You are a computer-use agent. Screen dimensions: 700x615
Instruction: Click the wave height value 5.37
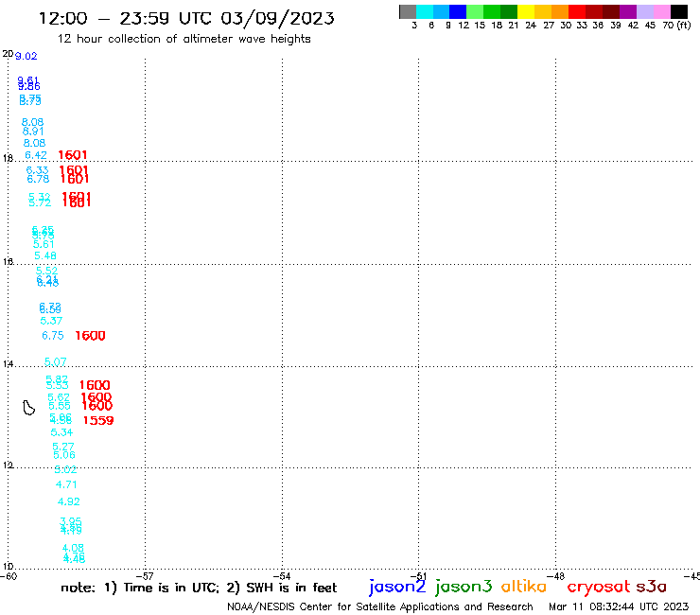(51, 321)
